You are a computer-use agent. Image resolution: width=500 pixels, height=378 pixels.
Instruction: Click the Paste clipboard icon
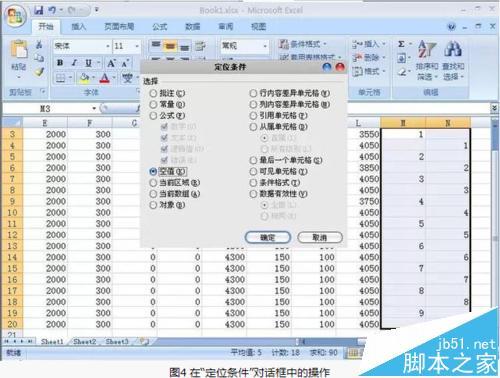[x=19, y=50]
